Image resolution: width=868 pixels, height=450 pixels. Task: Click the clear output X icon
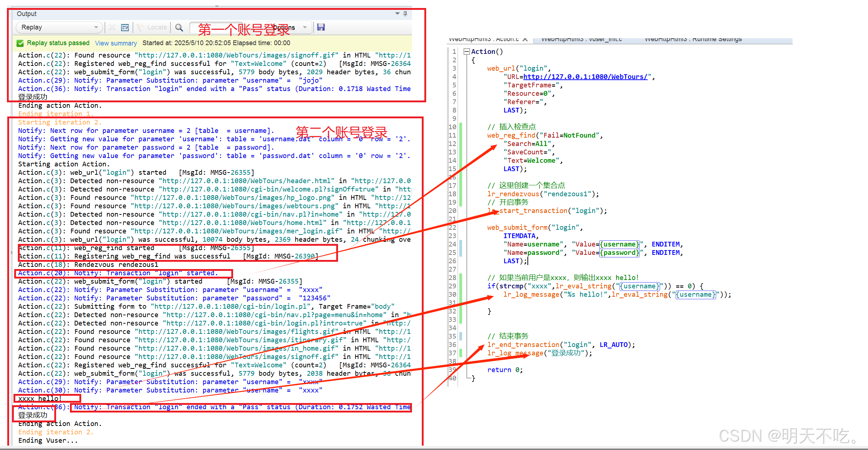click(112, 27)
